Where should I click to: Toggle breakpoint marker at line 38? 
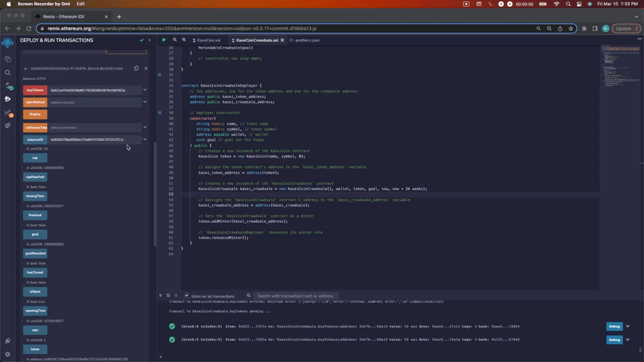pyautogui.click(x=159, y=113)
